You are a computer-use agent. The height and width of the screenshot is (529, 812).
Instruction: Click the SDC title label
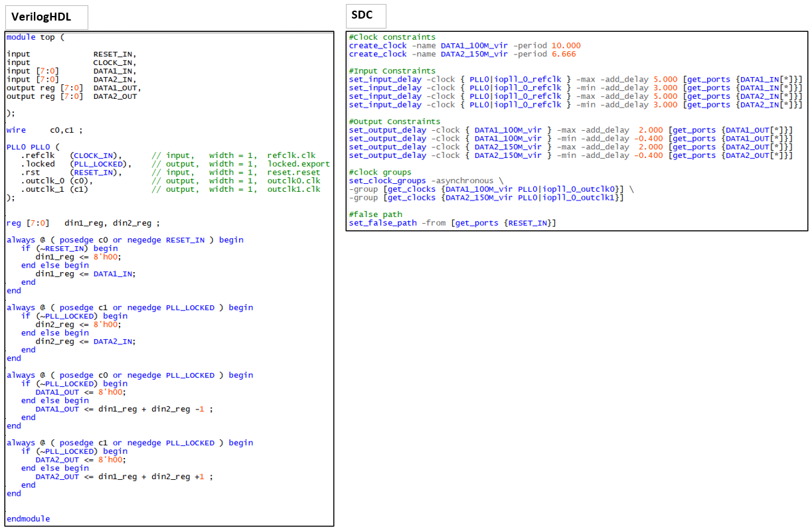(361, 16)
